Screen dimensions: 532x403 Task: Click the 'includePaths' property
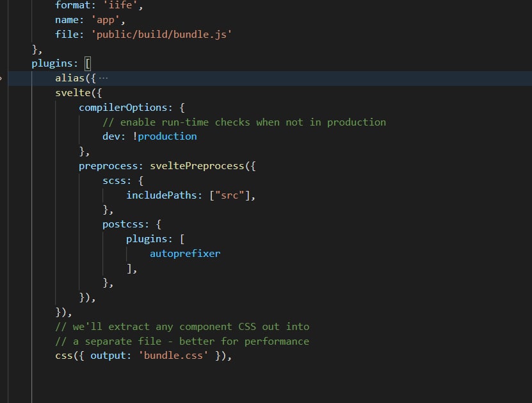[161, 195]
